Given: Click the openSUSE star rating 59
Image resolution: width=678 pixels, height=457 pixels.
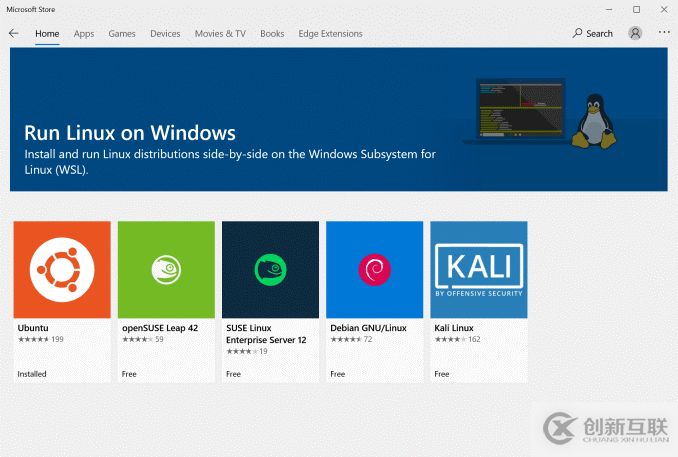Looking at the screenshot, I should [x=143, y=339].
